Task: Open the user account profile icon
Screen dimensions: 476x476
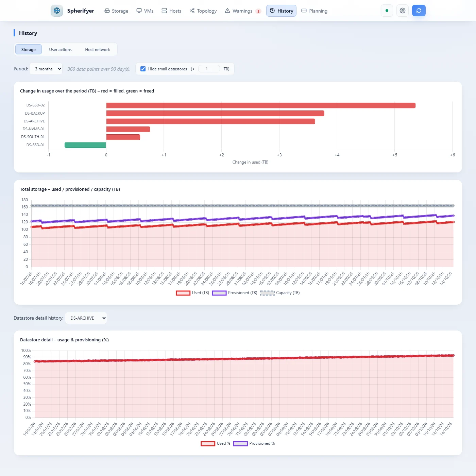Action: [x=403, y=11]
